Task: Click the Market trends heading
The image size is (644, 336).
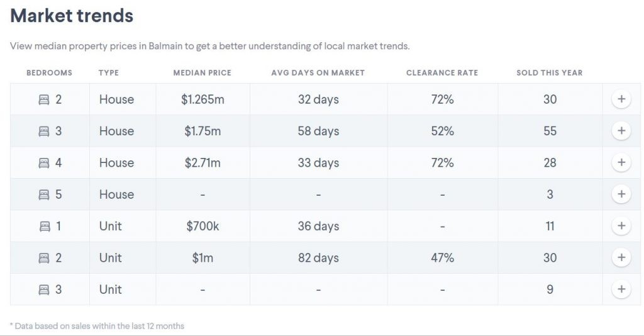Action: [x=72, y=16]
